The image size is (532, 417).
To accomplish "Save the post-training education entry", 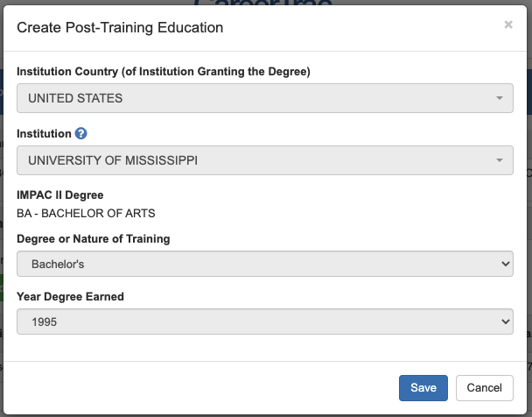I will [x=423, y=388].
